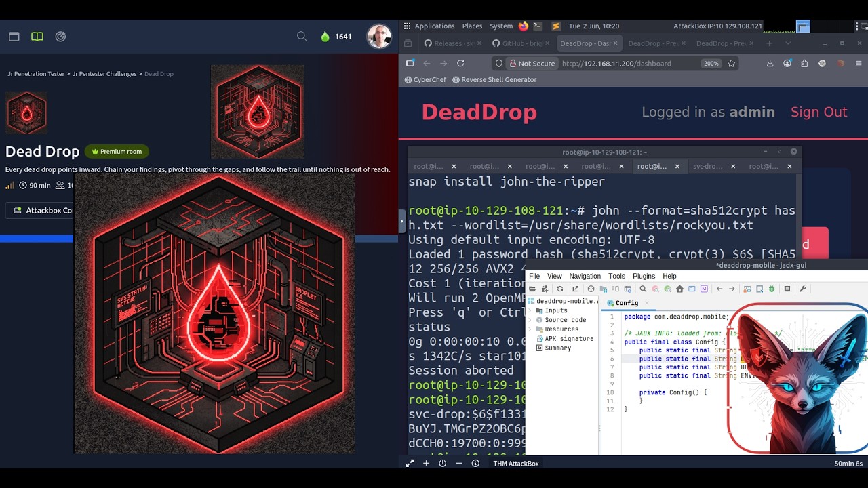Screen dimensions: 868x488
Task: Open jadx log viewer icon
Action: click(x=787, y=289)
